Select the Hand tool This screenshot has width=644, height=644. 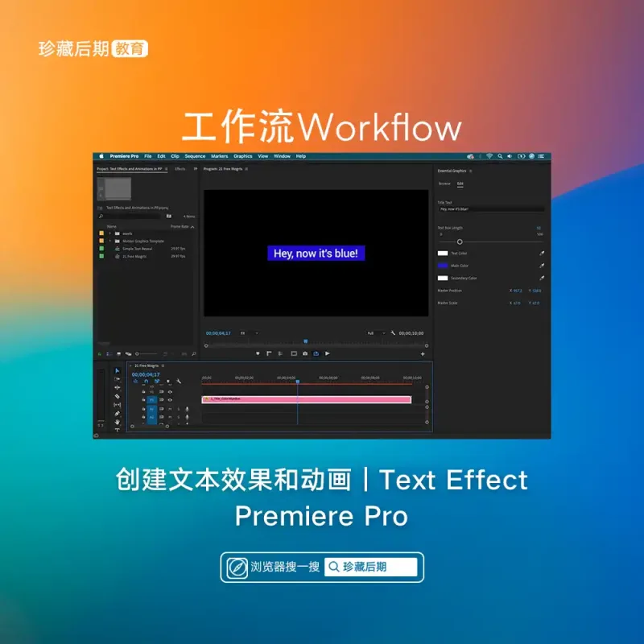tap(118, 422)
